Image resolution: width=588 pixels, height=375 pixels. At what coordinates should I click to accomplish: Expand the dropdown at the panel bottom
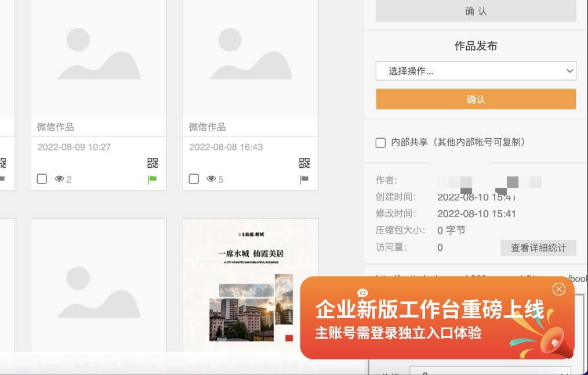[x=490, y=372]
